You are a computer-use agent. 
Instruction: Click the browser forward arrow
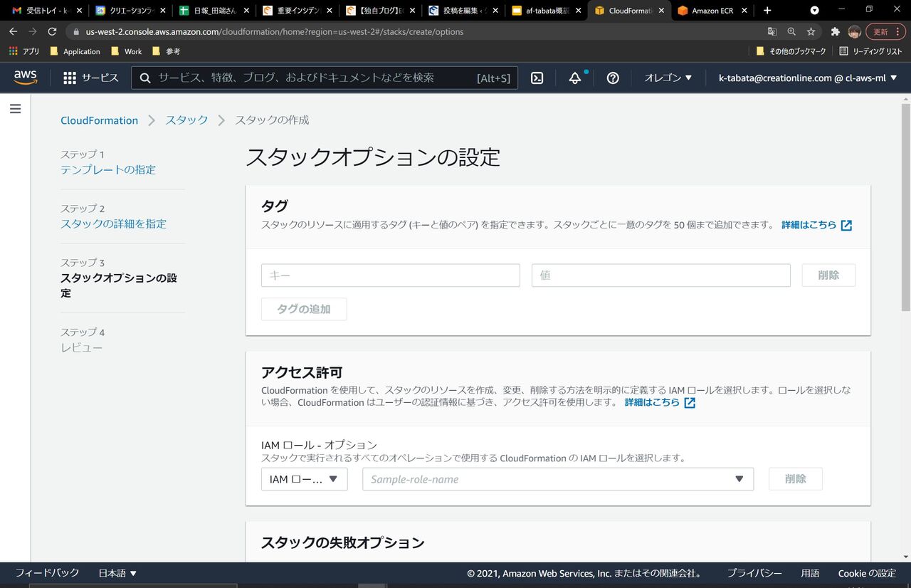pos(33,31)
